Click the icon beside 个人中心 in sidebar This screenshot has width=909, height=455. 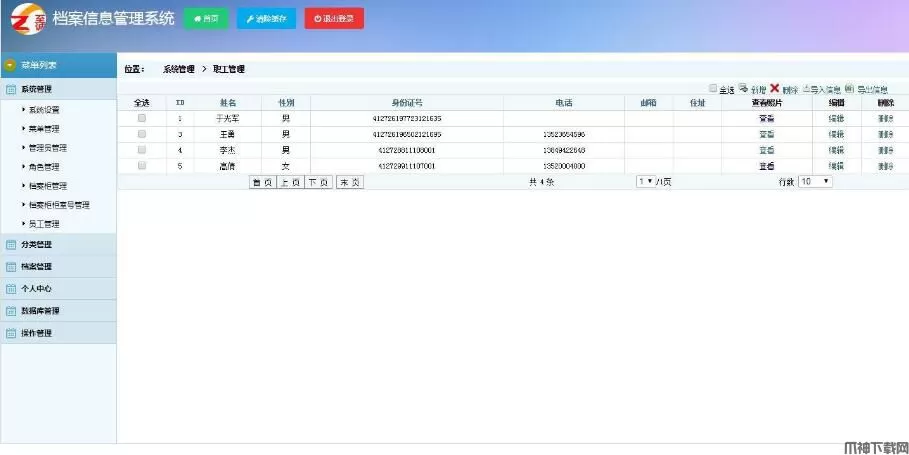(11, 289)
